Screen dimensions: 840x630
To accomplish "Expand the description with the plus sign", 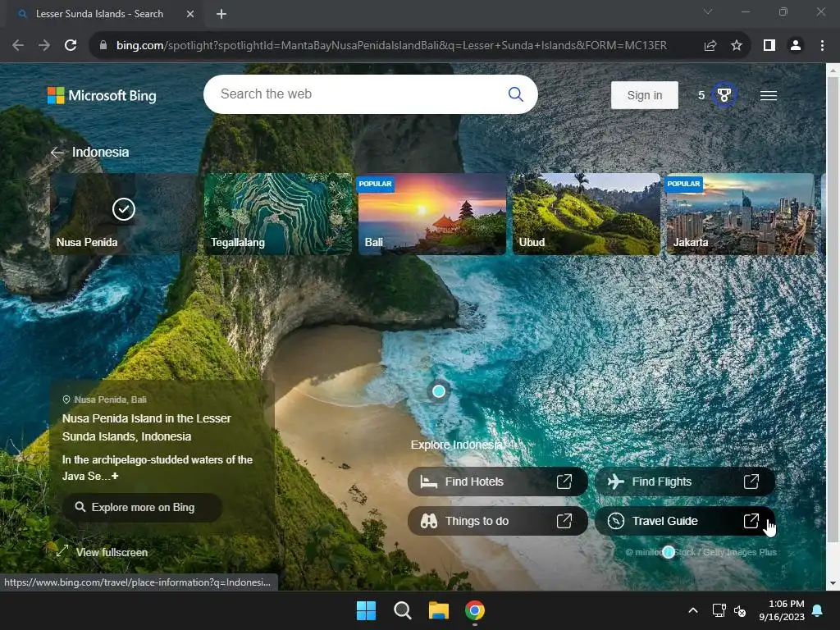I will point(115,476).
